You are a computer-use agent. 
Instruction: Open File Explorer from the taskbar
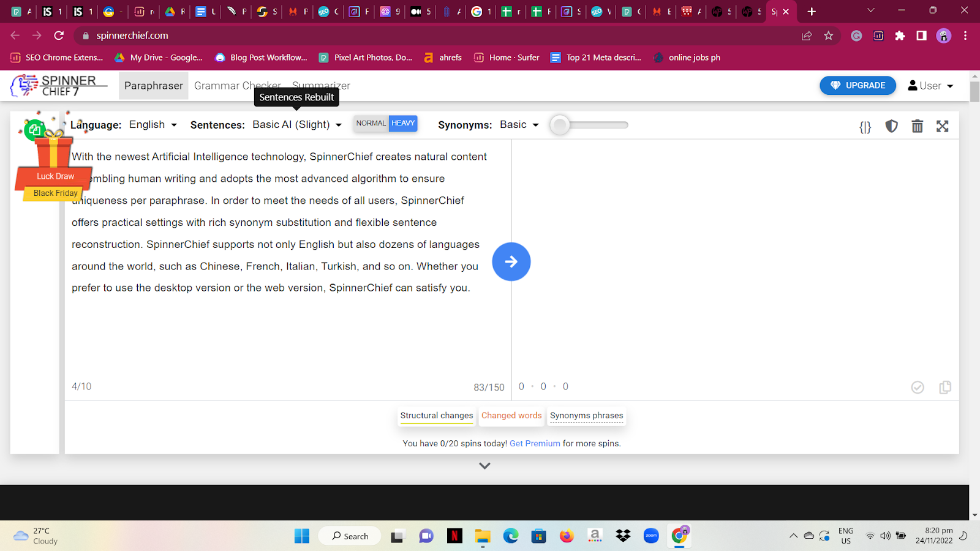[x=483, y=536]
